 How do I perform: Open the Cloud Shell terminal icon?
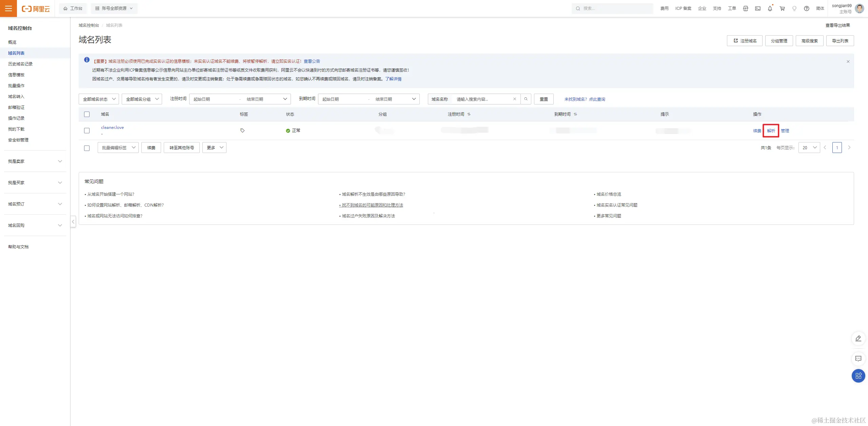(x=758, y=8)
